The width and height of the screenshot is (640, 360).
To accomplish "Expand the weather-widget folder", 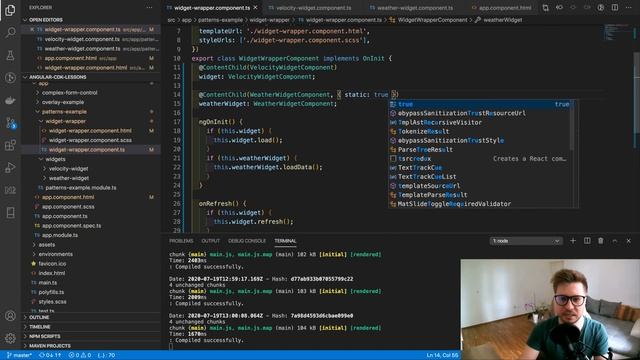I will pyautogui.click(x=69, y=178).
